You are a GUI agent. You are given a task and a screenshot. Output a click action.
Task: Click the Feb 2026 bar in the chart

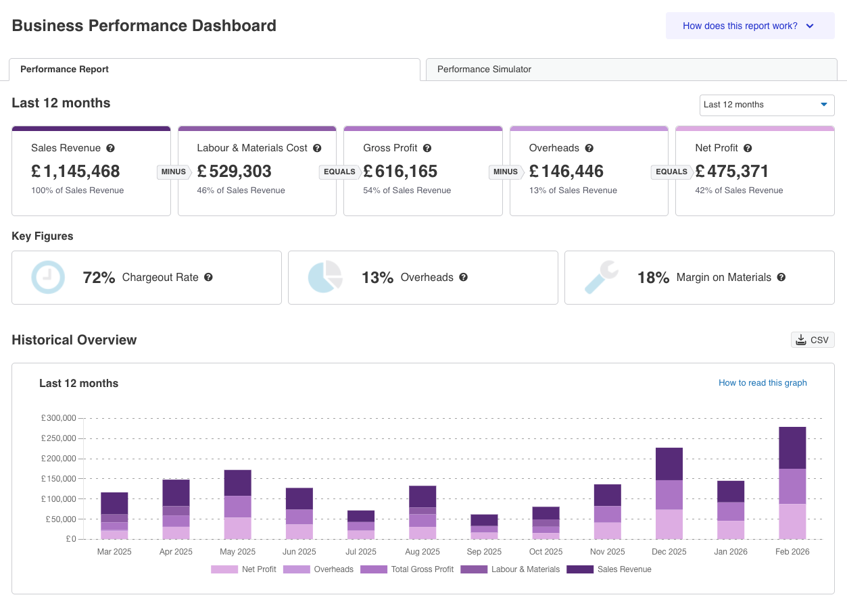click(792, 483)
